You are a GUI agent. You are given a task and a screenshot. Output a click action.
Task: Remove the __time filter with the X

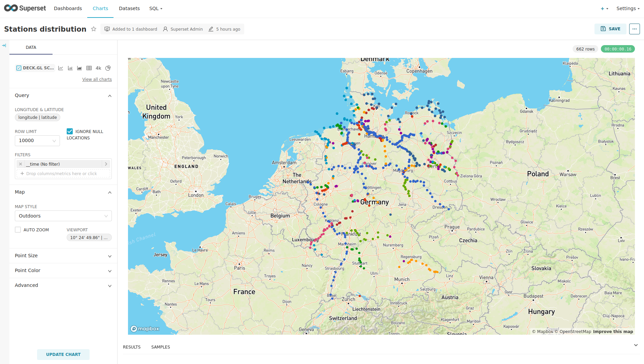[x=21, y=164]
